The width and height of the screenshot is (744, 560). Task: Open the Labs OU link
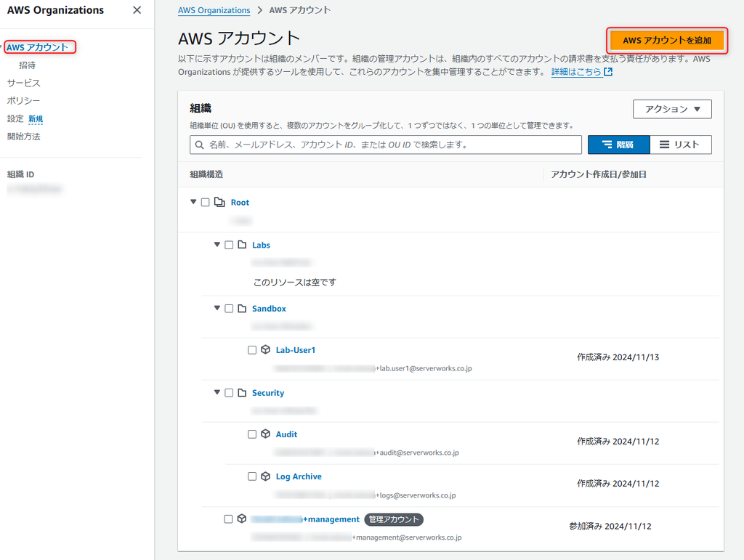[261, 245]
